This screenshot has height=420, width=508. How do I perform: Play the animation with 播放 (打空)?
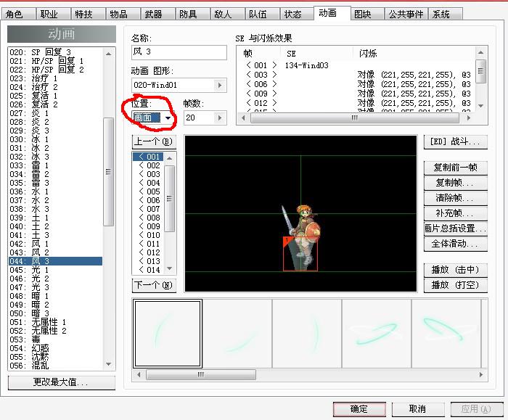click(455, 285)
